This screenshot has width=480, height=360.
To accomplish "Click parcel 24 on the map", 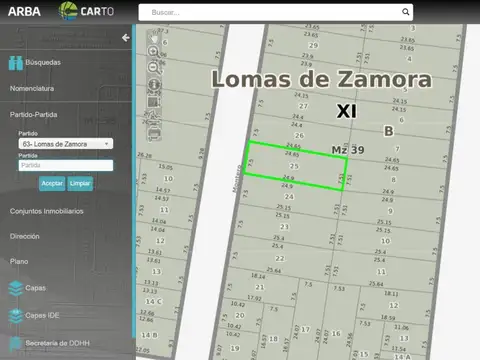I will click(289, 197).
